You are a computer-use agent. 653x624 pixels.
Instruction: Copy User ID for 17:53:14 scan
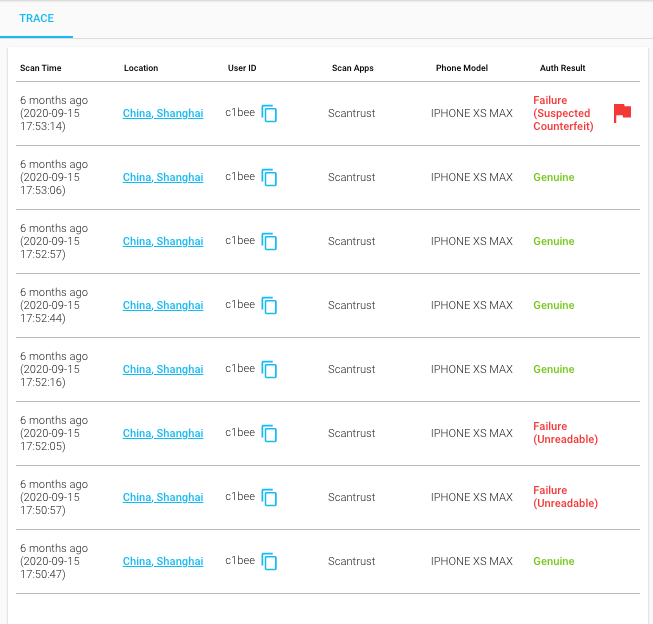point(269,114)
